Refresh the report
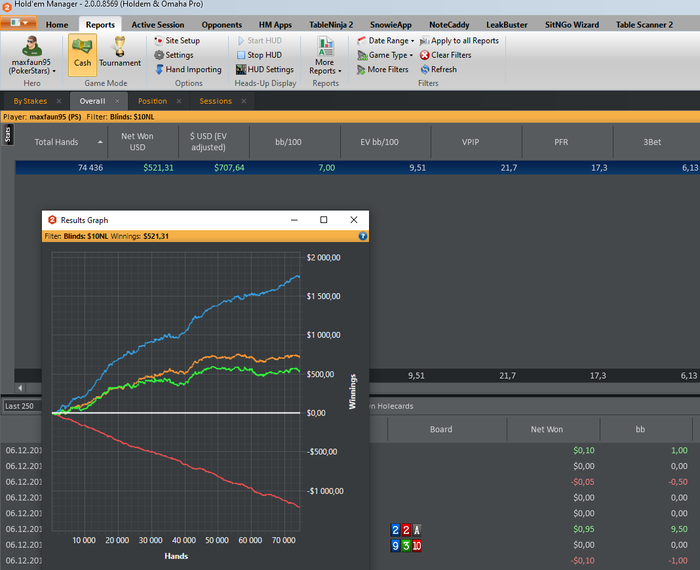The width and height of the screenshot is (700, 570). tap(439, 69)
